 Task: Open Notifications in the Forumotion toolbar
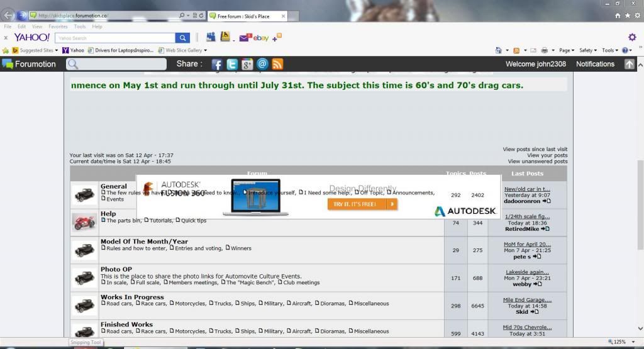[595, 64]
